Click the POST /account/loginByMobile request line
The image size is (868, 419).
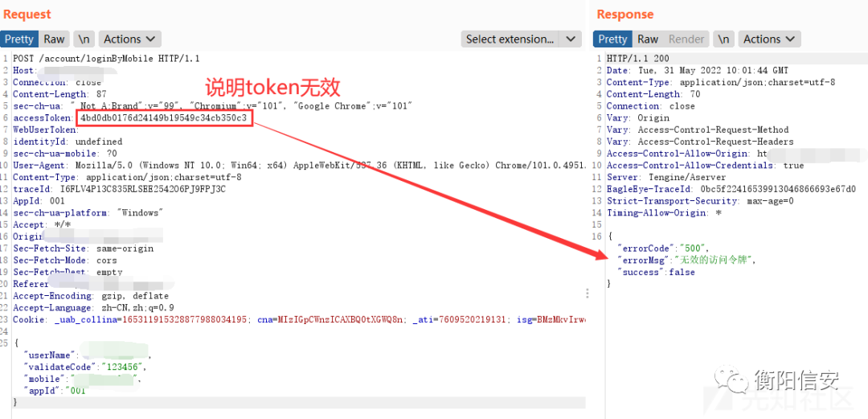point(106,59)
